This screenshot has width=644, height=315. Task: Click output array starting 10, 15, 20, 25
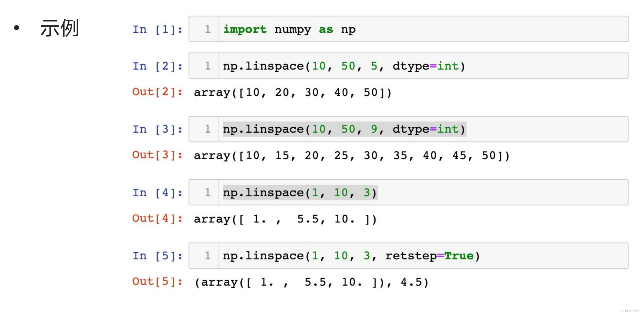pyautogui.click(x=352, y=156)
